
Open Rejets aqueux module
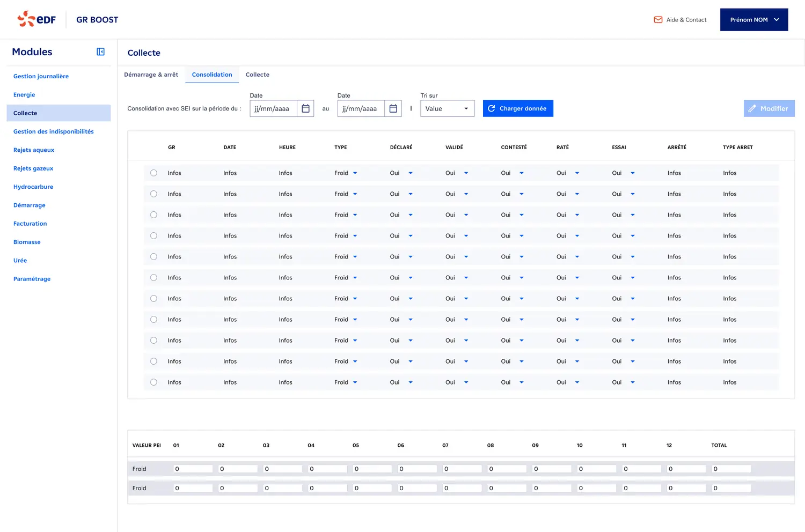[34, 150]
